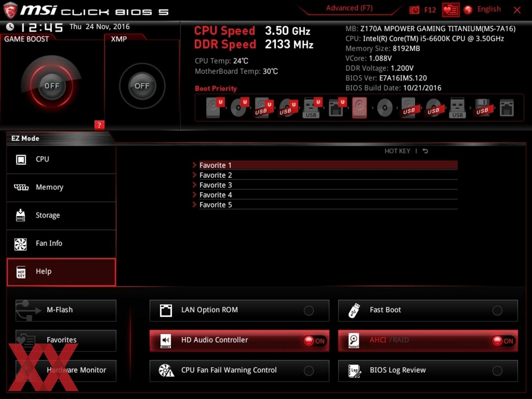
Task: Click the MSI dragon shield logo
Action: click(x=10, y=11)
